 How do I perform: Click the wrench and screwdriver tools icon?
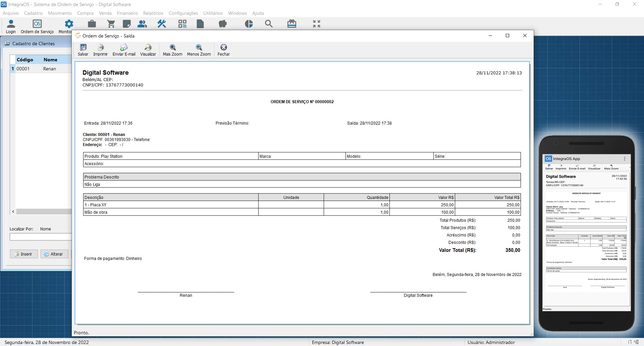(x=162, y=24)
